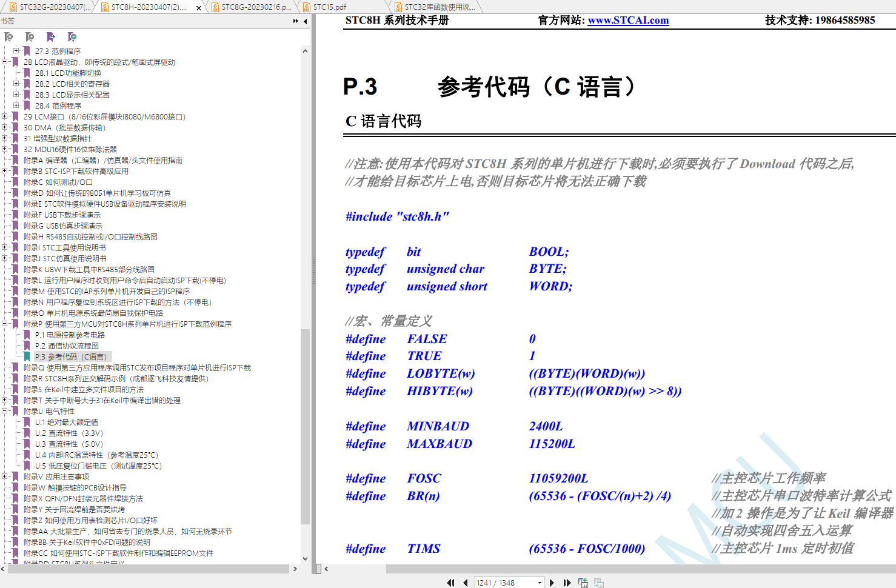Expand the 28.3 LCD显示相关配置 node
Viewport: 896px width, 588px height.
click(16, 95)
